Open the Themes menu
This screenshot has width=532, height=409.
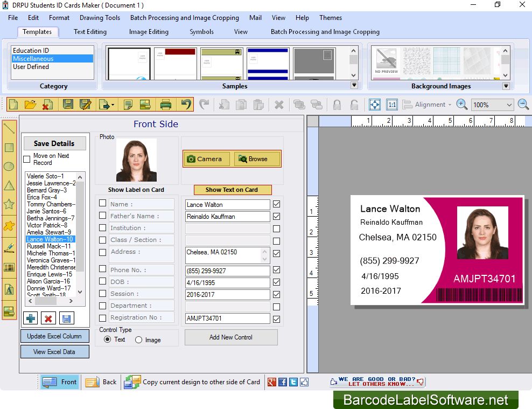[x=331, y=18]
